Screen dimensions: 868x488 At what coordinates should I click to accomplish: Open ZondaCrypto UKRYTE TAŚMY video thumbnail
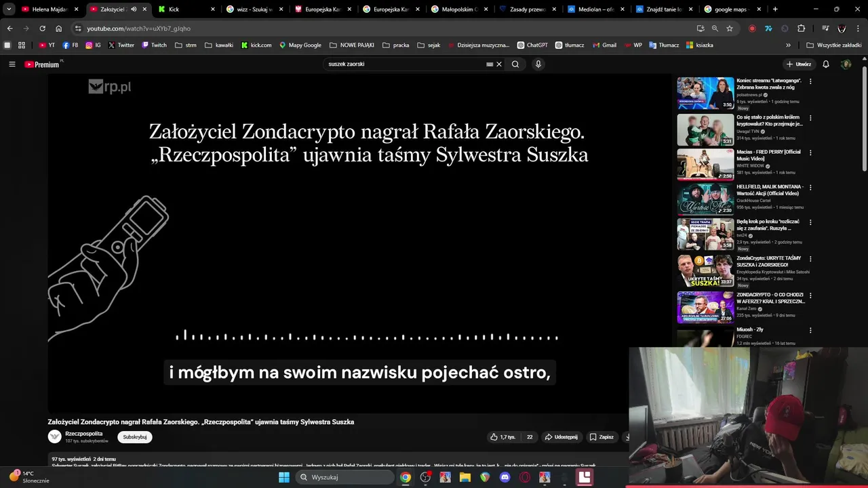pyautogui.click(x=705, y=271)
